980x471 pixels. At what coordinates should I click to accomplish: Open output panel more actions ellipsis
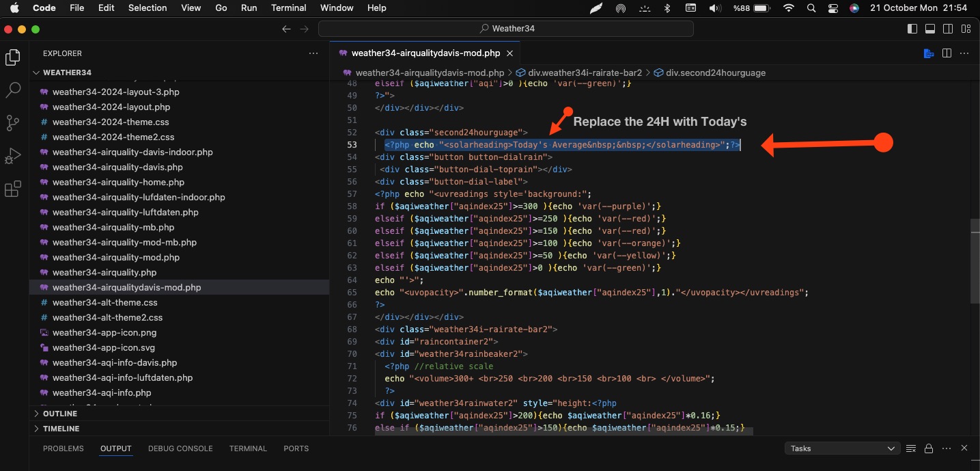tap(947, 448)
